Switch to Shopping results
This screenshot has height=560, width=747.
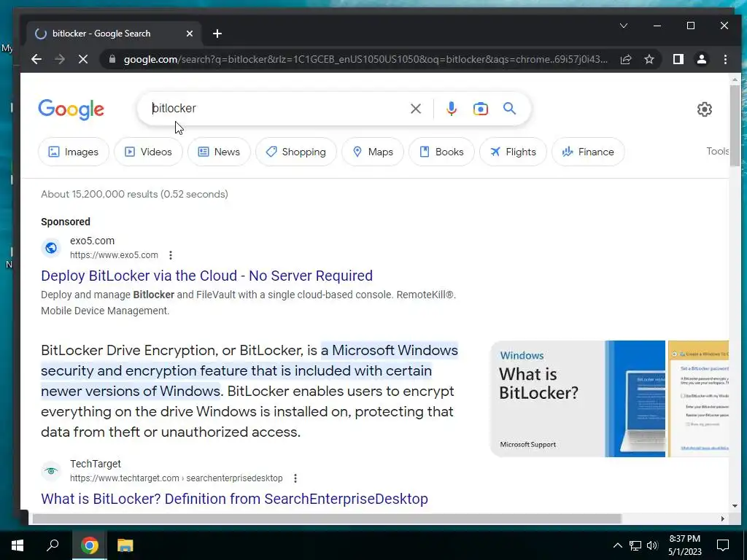pos(296,152)
